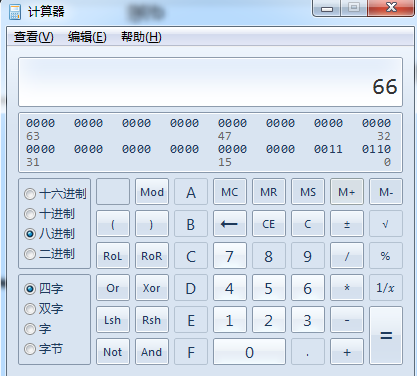
Task: Click the M+ memory add button
Action: [x=347, y=192]
